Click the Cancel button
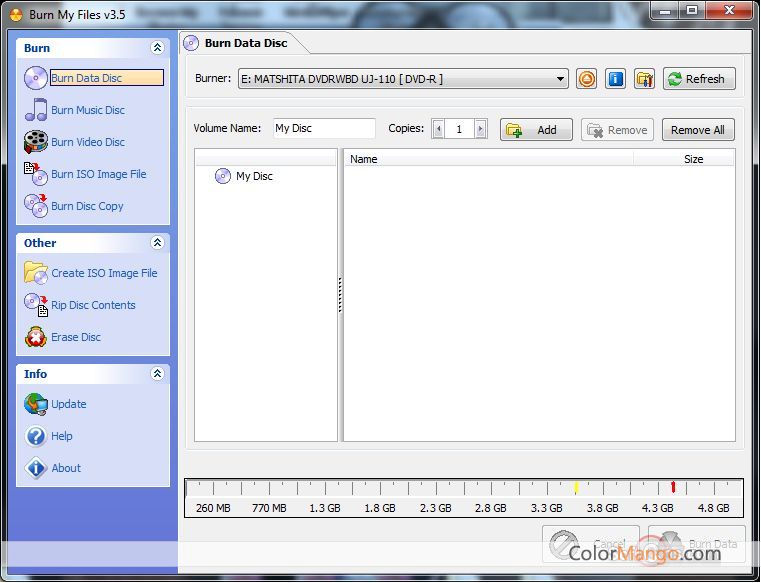Image resolution: width=761 pixels, height=583 pixels. [591, 545]
